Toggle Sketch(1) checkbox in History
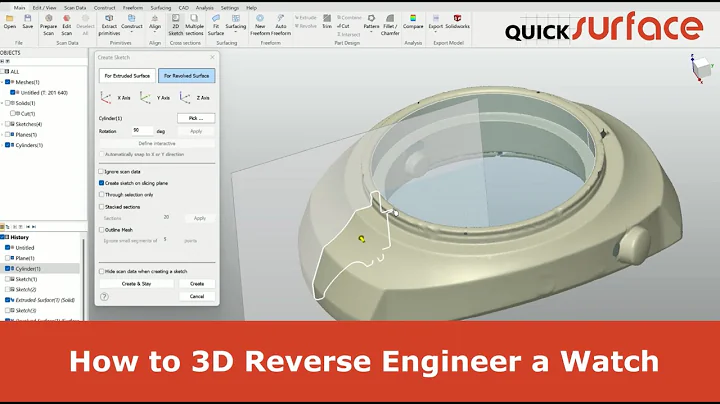 tap(7, 279)
